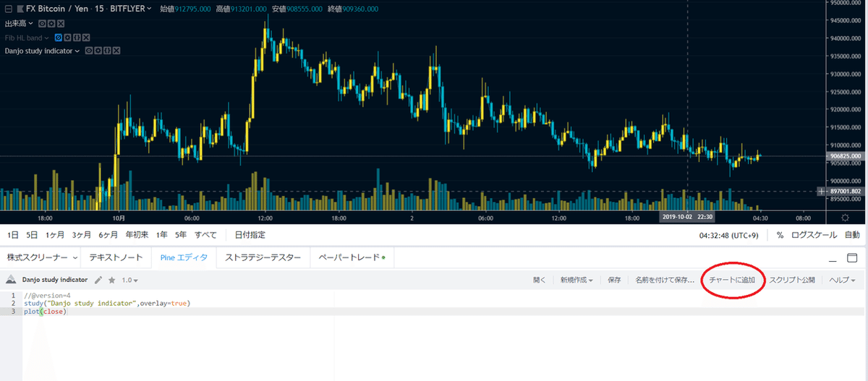
Task: Favorite the script with the star icon
Action: pos(111,279)
